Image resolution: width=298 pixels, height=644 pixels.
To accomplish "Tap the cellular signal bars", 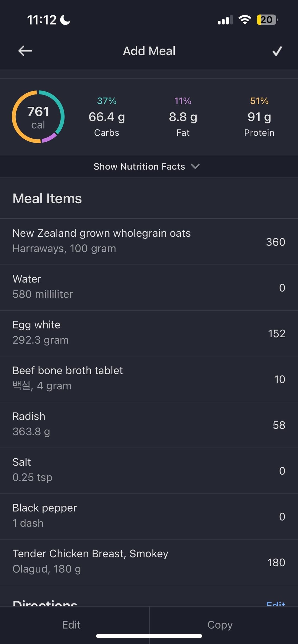I will [x=225, y=20].
